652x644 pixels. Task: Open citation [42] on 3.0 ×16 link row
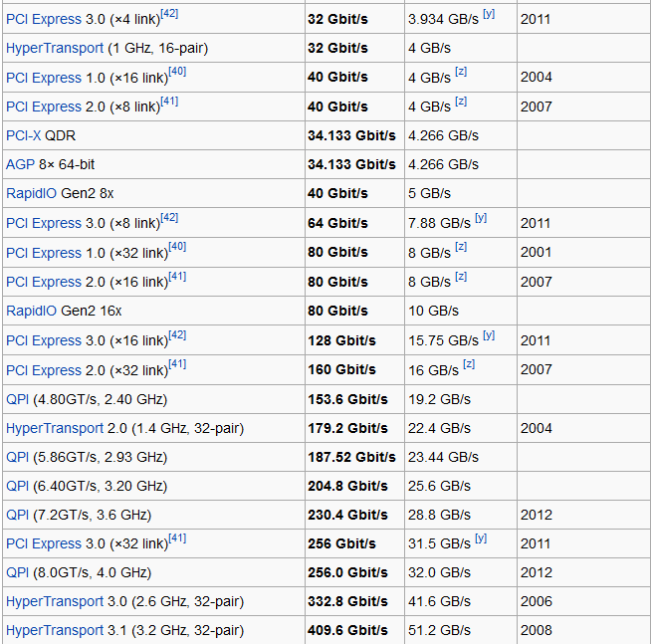(177, 335)
